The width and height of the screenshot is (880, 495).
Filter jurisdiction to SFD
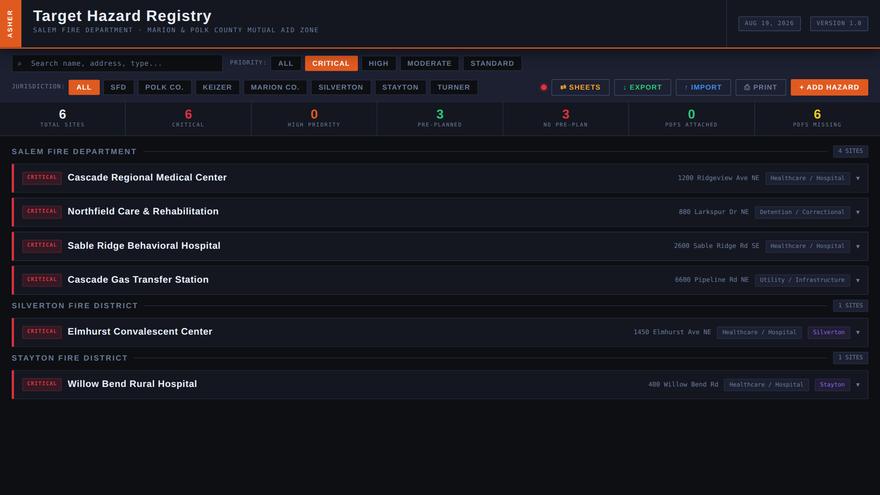coord(118,88)
